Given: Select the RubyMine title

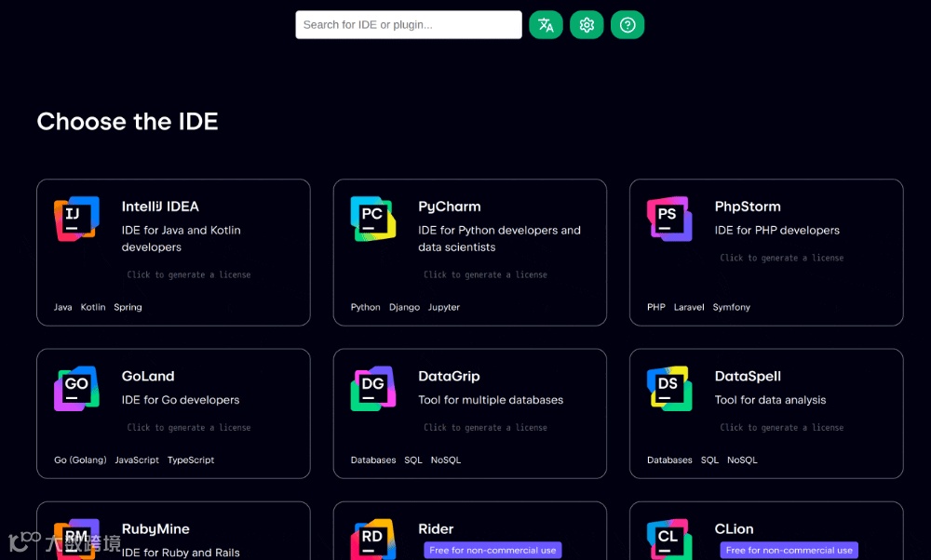Looking at the screenshot, I should pyautogui.click(x=155, y=529).
